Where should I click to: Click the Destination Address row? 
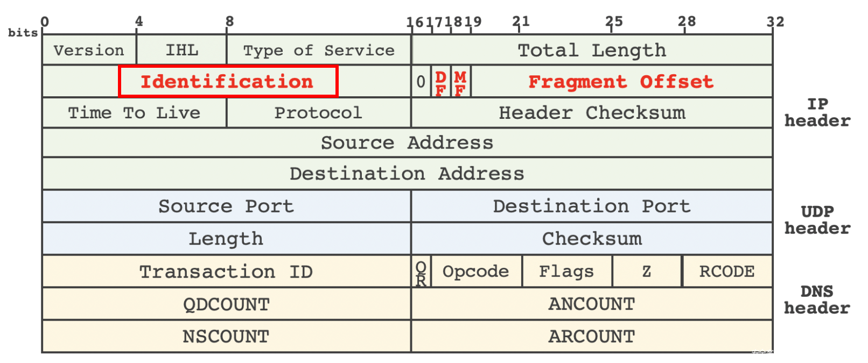407,174
